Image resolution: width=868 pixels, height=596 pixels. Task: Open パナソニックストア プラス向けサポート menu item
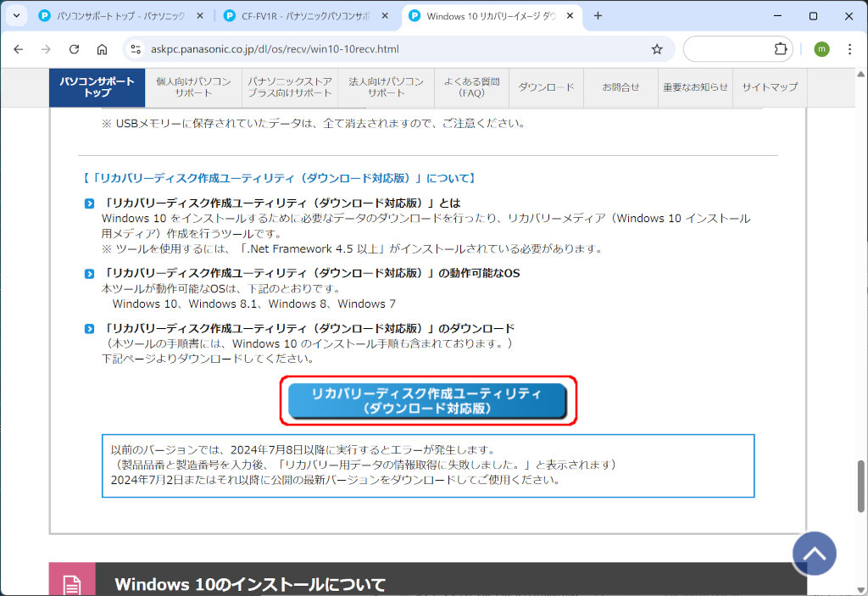[x=290, y=87]
